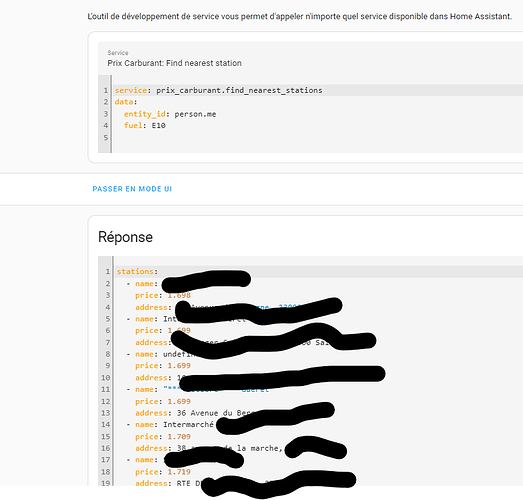This screenshot has height=500, width=523.
Task: Click the price 1.709 value
Action: coord(179,437)
